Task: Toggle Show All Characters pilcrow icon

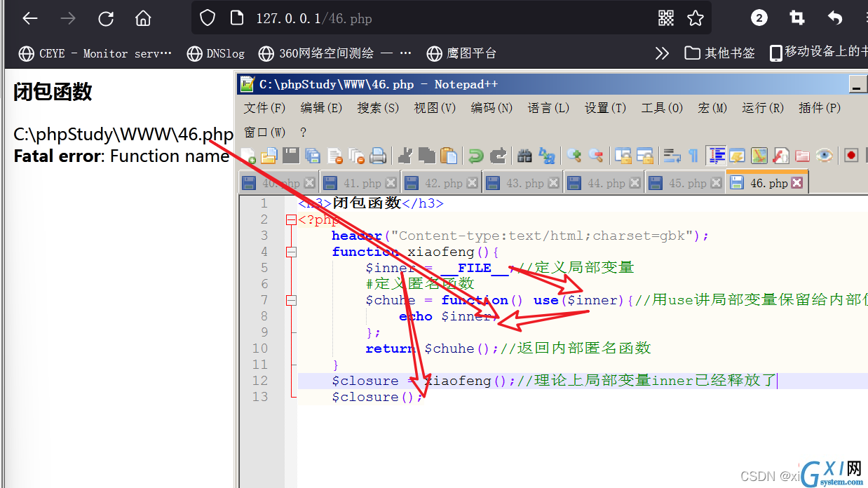Action: pos(693,156)
